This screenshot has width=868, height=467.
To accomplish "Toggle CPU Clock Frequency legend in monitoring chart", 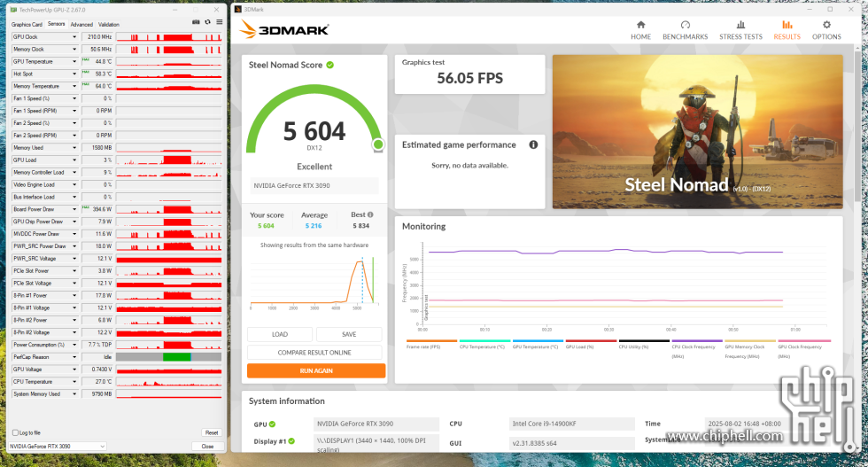I will pos(697,349).
